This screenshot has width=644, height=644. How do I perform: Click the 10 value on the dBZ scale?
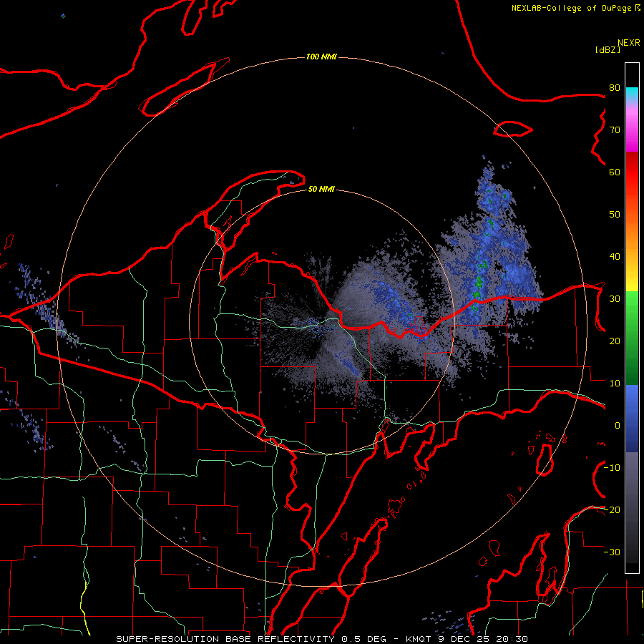(x=615, y=384)
